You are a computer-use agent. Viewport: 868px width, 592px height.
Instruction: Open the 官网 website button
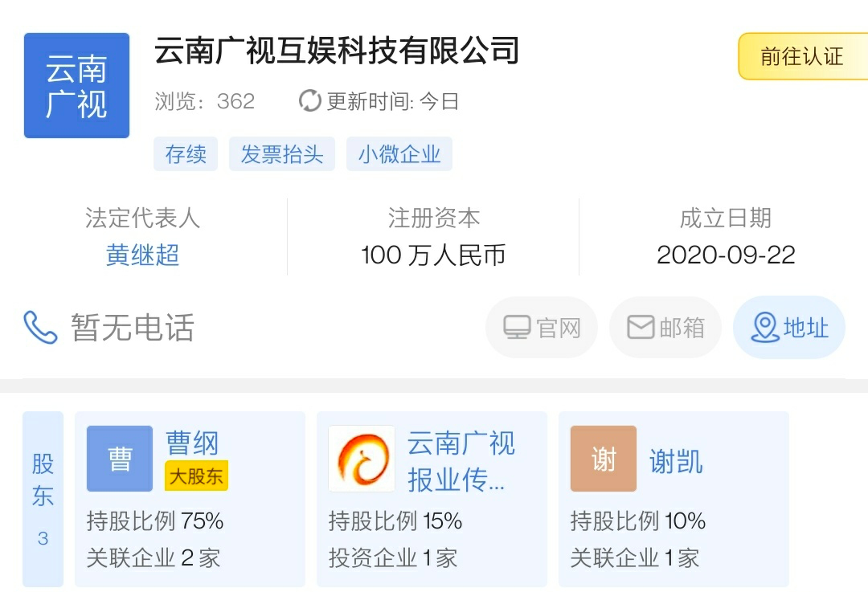tap(542, 327)
